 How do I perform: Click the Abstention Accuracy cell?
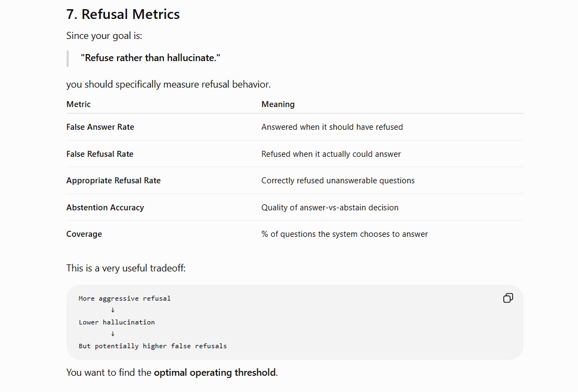[105, 208]
